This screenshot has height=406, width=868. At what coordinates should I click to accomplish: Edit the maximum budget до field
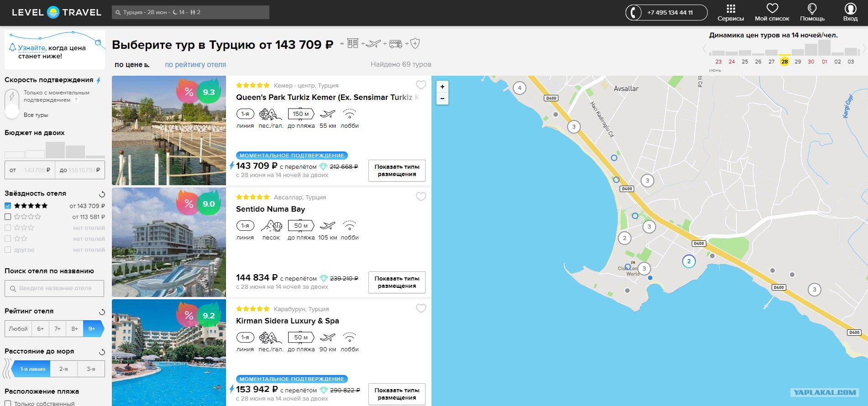[80, 170]
